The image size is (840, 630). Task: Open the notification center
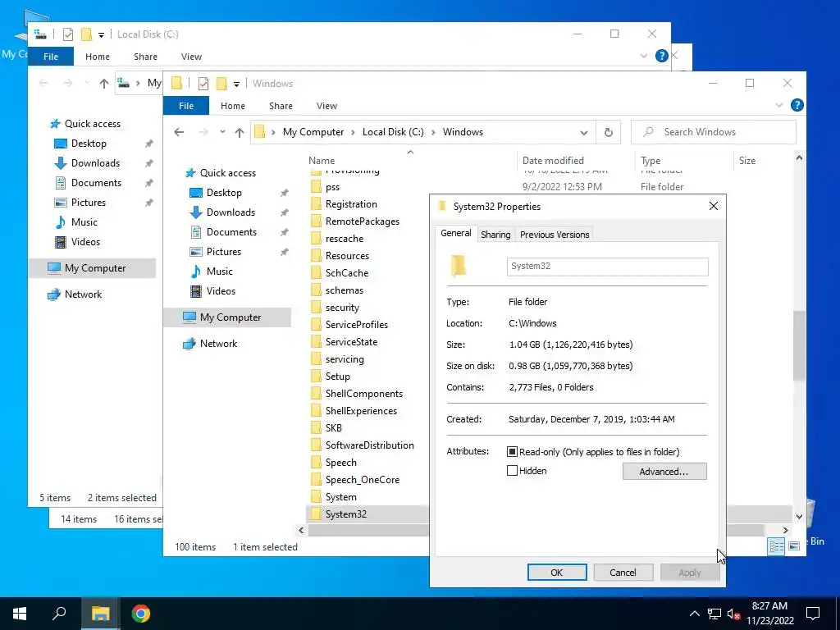[813, 614]
